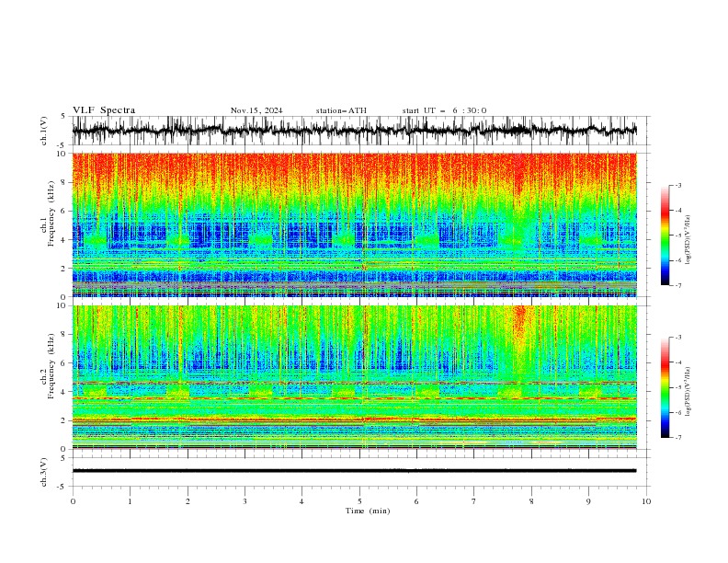
Task: Click the ch.1 voltage waveform trace
Action: (x=354, y=131)
